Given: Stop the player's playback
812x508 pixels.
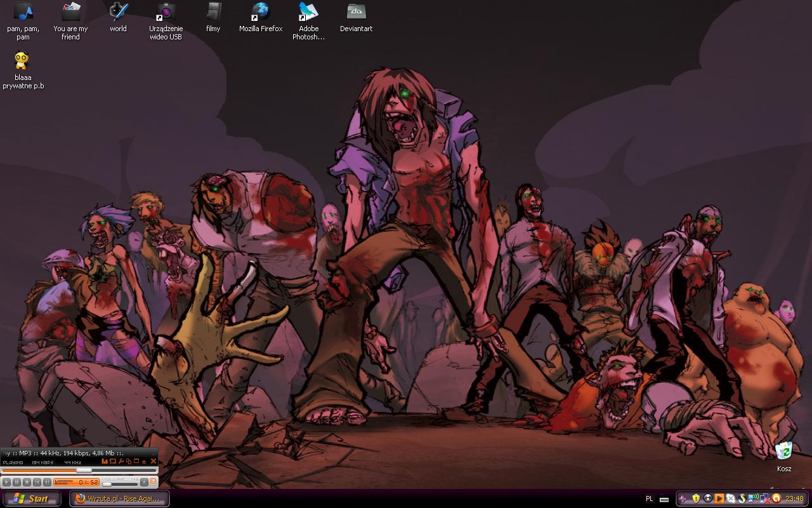Looking at the screenshot, I should [27, 482].
